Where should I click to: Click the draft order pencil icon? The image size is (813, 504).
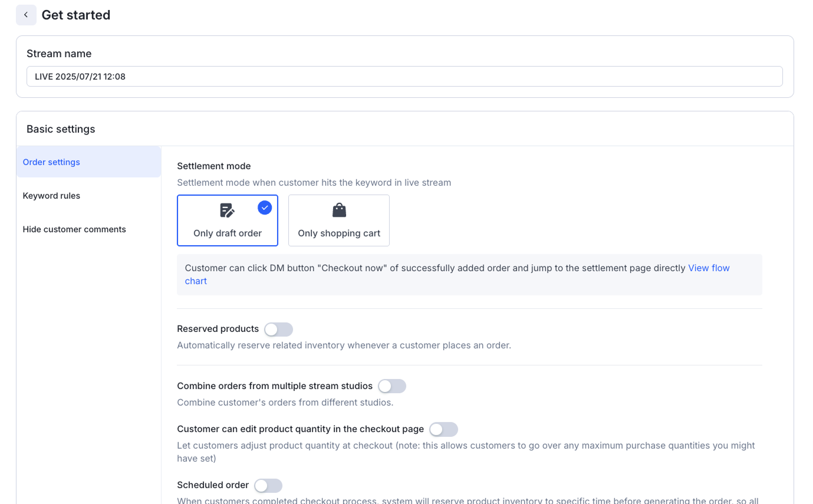[x=227, y=210]
